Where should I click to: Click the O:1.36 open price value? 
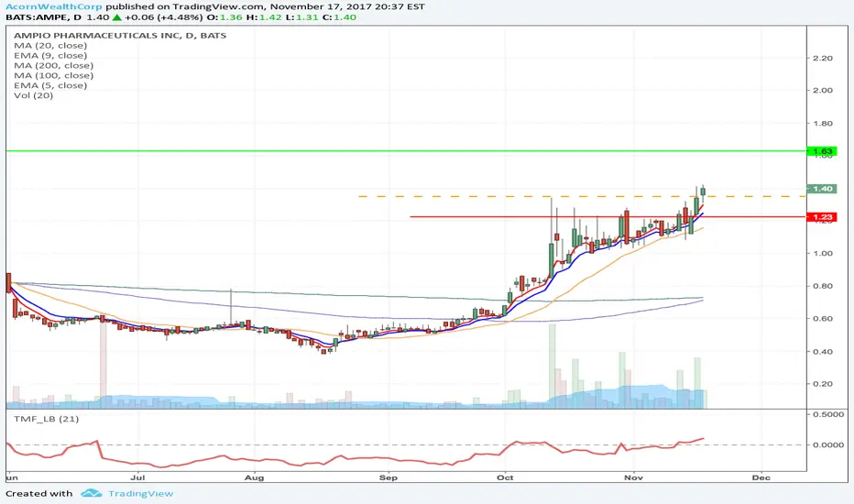tap(224, 17)
